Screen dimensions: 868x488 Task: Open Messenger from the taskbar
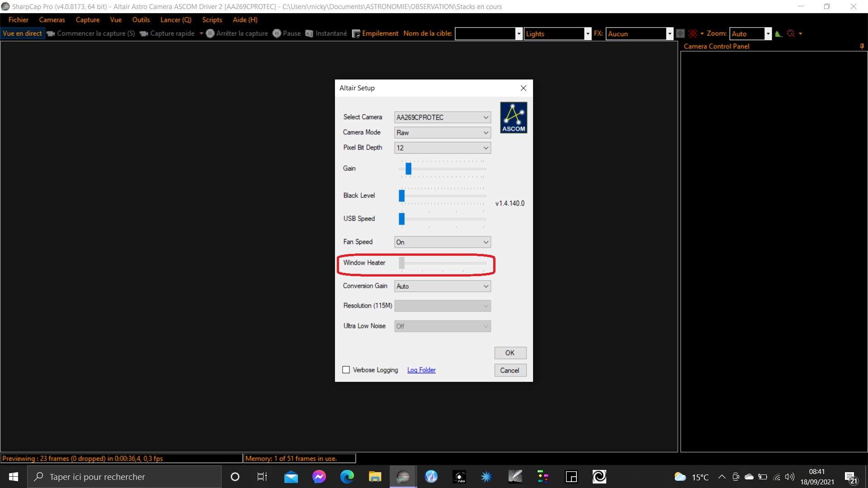(x=319, y=477)
